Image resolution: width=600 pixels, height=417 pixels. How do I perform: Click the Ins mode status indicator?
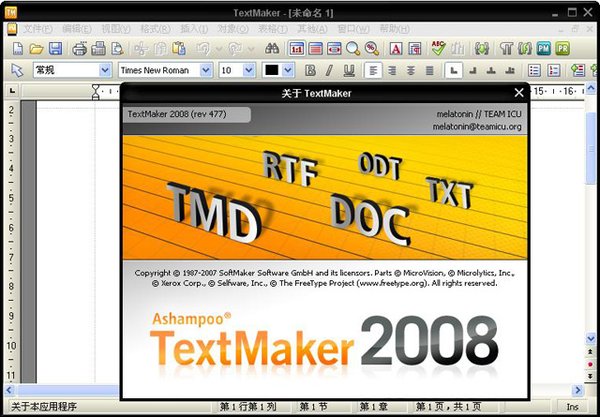point(572,407)
